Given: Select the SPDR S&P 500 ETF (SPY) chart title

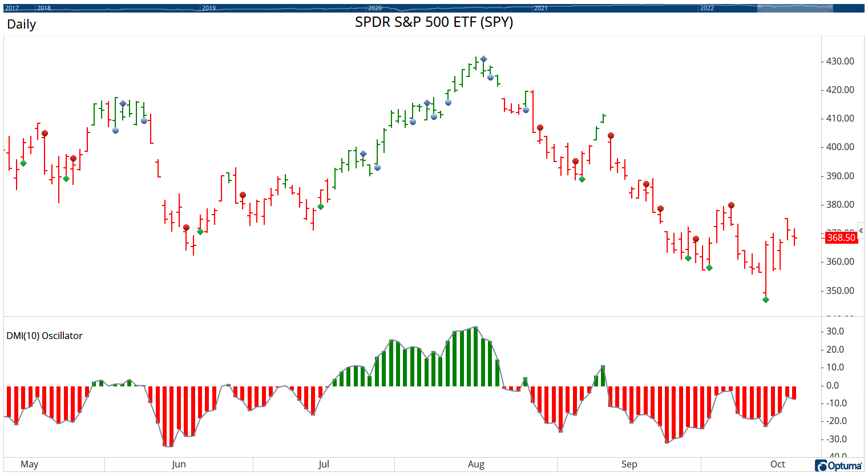Looking at the screenshot, I should pyautogui.click(x=434, y=22).
